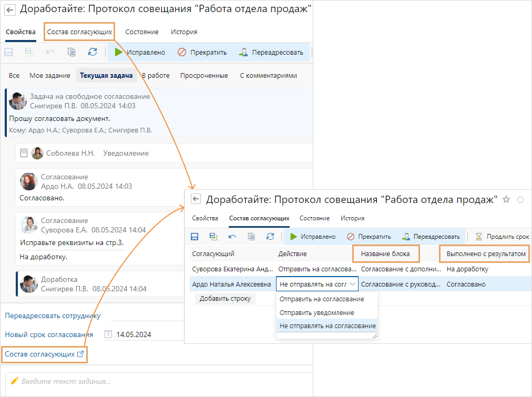This screenshot has height=397, width=532.
Task: Open calendar icon for the new approval deadline
Action: point(108,334)
